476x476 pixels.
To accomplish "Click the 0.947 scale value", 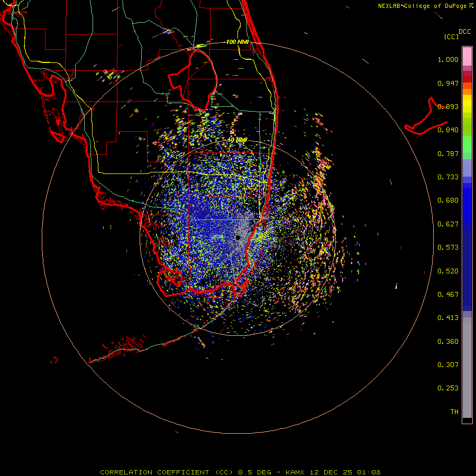I will coord(448,83).
